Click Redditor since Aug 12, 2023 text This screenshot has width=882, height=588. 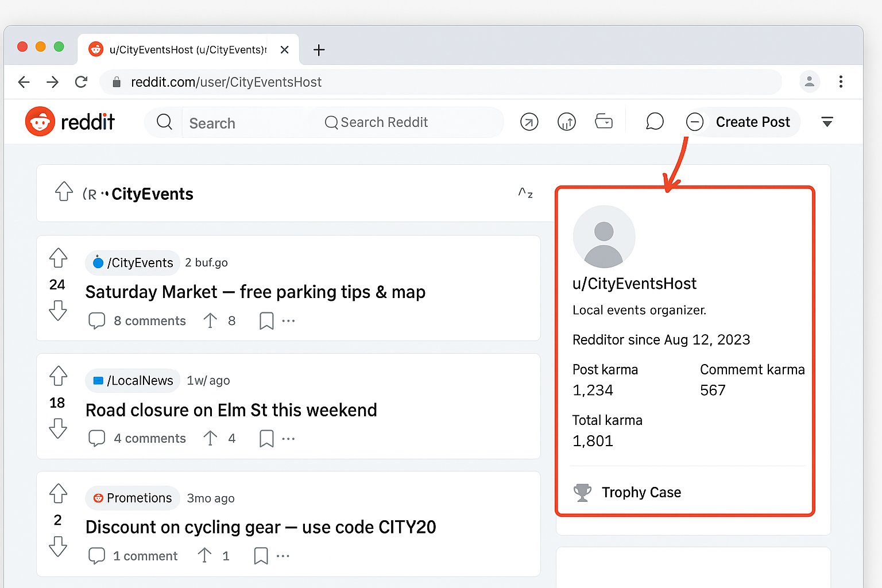pos(661,340)
